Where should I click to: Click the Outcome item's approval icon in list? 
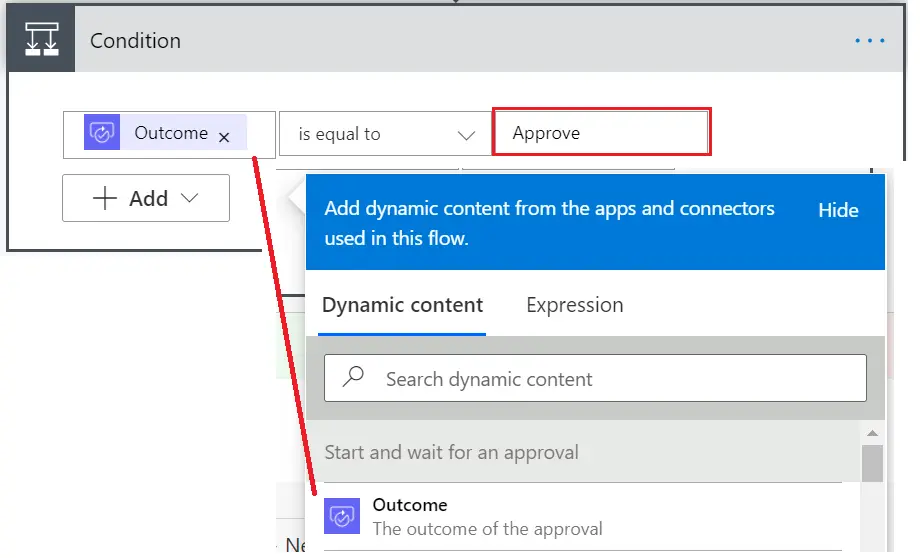pyautogui.click(x=342, y=517)
